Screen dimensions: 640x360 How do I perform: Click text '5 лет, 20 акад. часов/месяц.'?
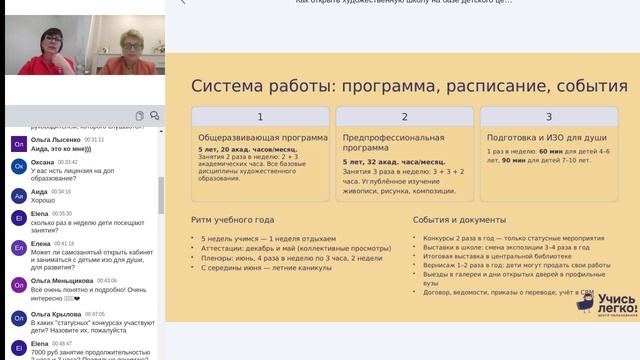click(x=248, y=149)
